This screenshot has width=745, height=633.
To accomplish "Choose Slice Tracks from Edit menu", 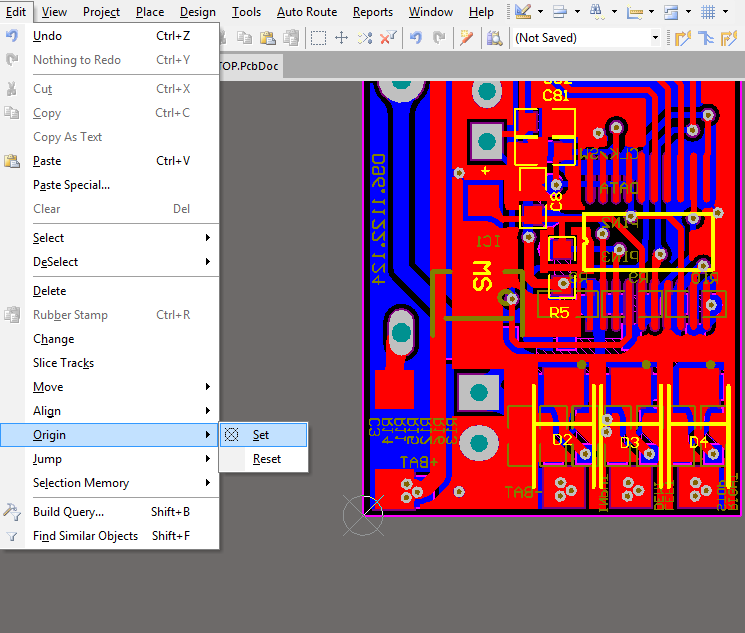I will click(x=110, y=363).
